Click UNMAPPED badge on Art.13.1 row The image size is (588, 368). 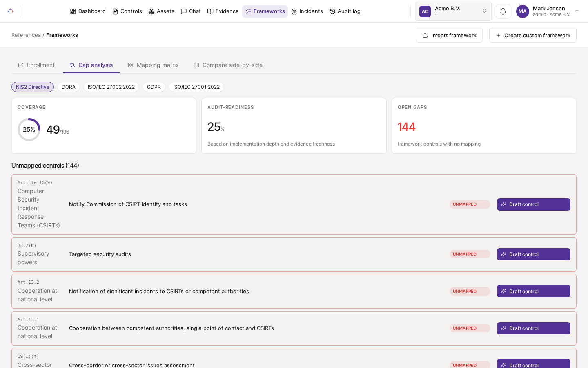click(470, 328)
